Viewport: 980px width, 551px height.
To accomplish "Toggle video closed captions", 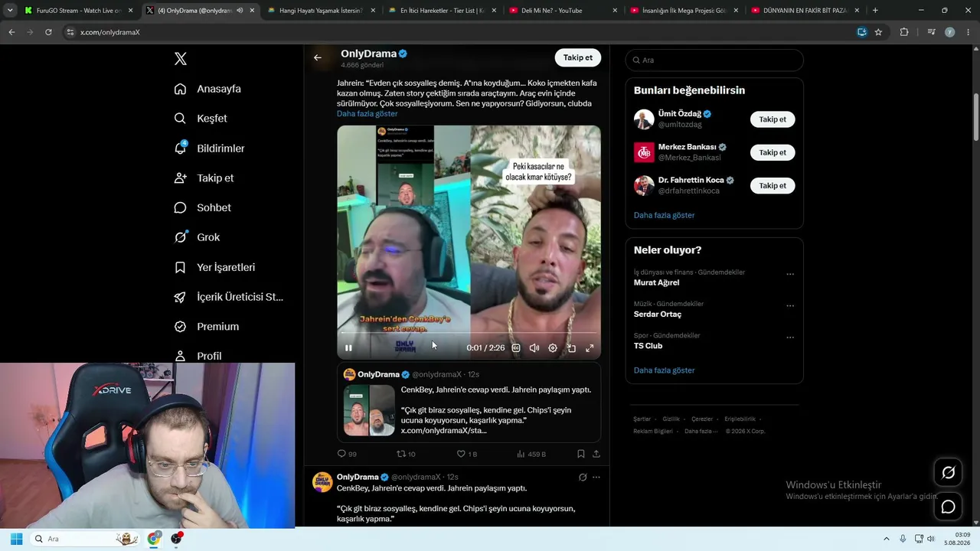I will click(516, 348).
